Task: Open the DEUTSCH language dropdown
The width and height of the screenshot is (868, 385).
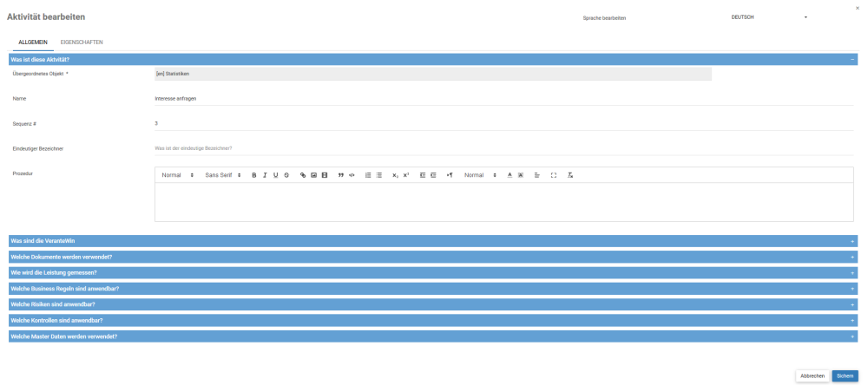Action: 769,17
